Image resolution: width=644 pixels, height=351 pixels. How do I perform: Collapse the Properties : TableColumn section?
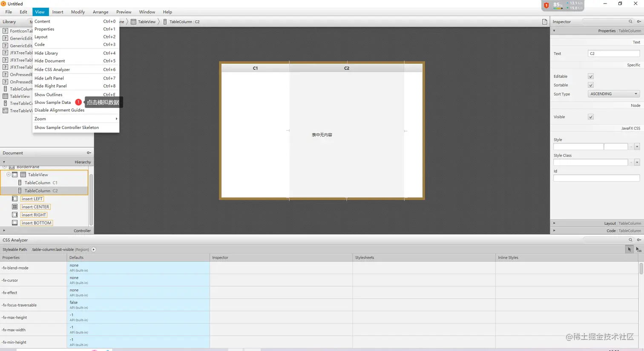pos(554,31)
